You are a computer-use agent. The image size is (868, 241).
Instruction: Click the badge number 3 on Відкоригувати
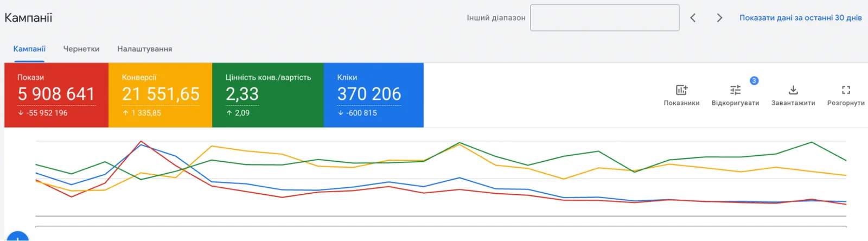(754, 80)
